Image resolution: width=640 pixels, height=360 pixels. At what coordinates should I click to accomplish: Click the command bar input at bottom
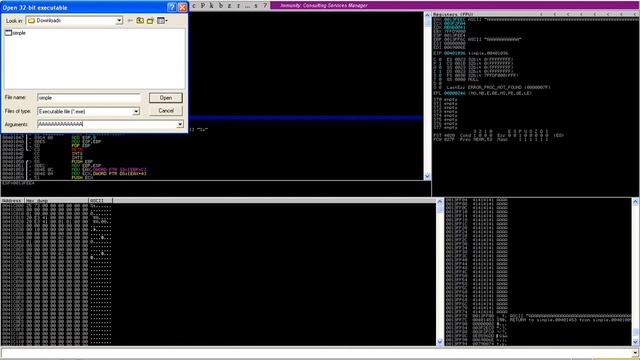pos(316,353)
